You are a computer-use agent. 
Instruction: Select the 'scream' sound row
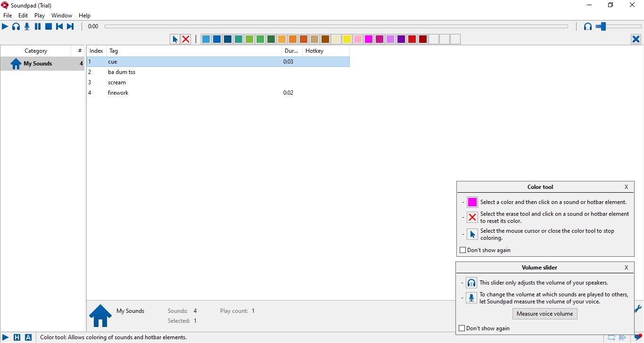[x=218, y=82]
